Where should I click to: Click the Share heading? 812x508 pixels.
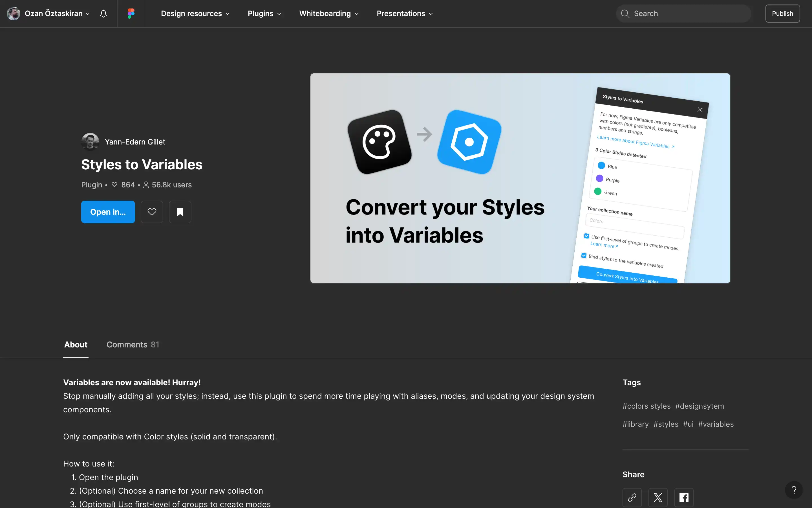coord(633,474)
